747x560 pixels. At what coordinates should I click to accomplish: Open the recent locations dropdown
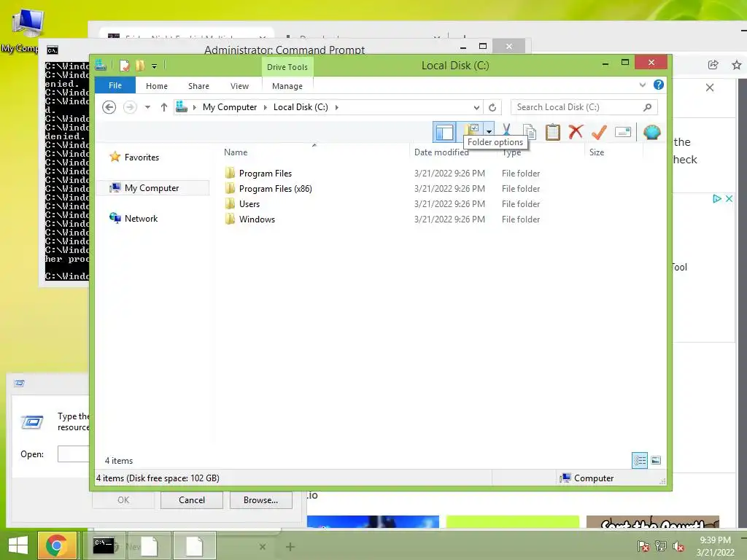coord(147,107)
